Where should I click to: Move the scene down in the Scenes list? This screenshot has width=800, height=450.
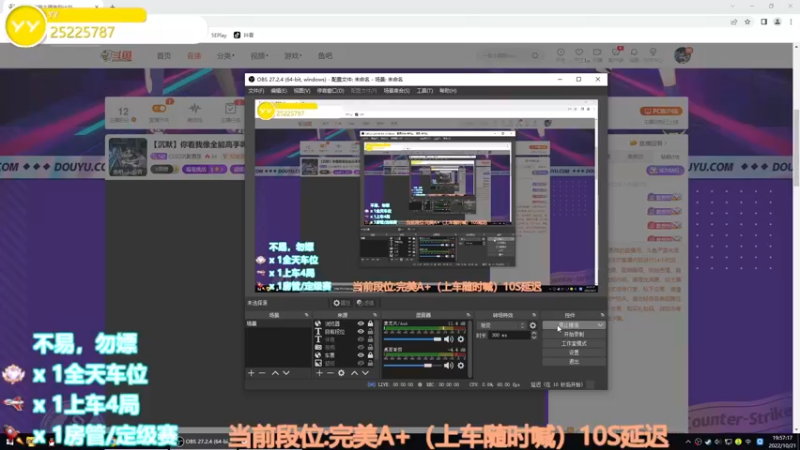(x=286, y=373)
